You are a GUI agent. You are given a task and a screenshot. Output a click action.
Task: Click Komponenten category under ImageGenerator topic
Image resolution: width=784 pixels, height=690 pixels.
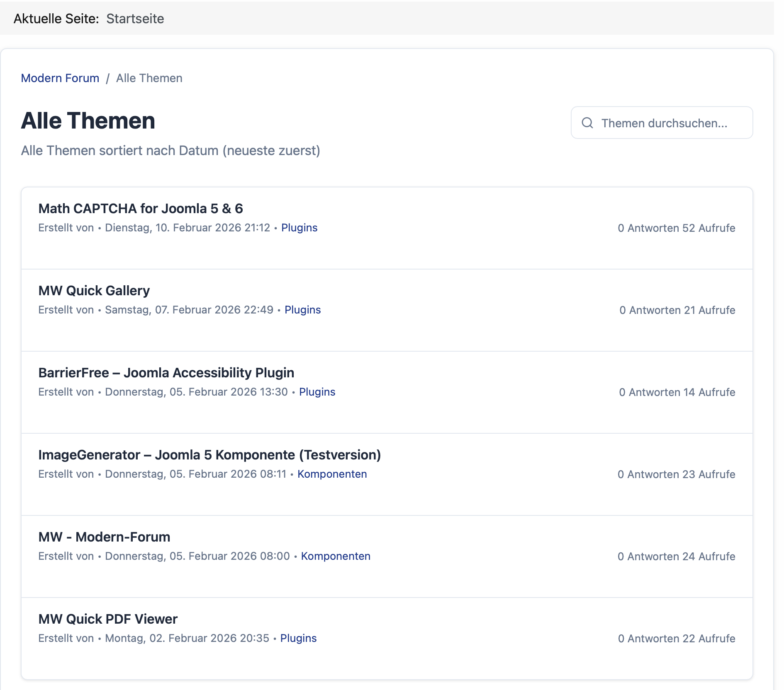[332, 474]
